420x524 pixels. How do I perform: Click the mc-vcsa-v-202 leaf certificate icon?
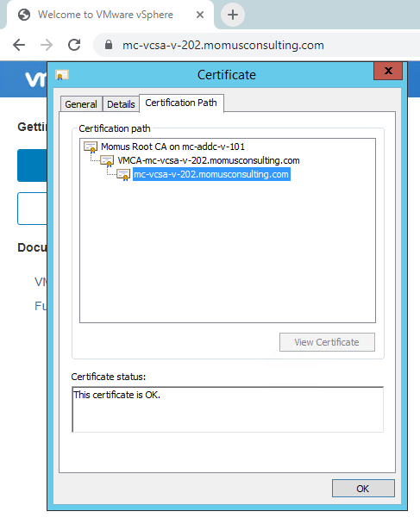(x=123, y=175)
